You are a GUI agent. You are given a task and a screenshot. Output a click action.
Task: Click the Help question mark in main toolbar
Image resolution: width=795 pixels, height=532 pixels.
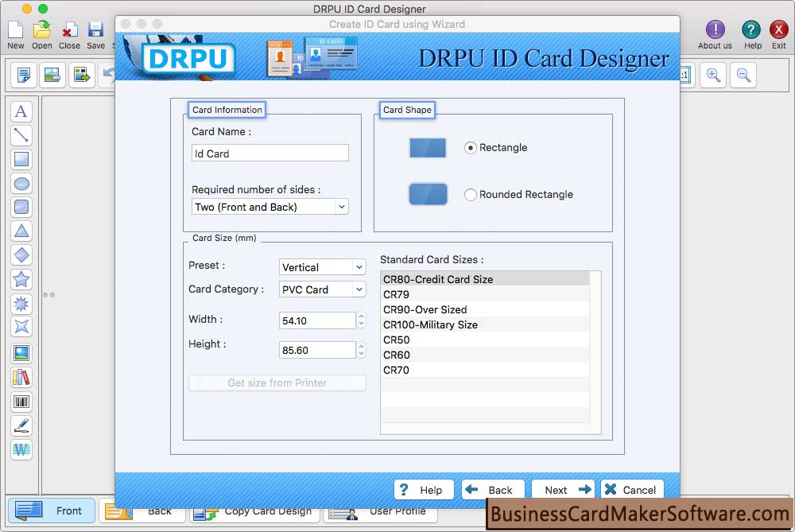point(751,29)
